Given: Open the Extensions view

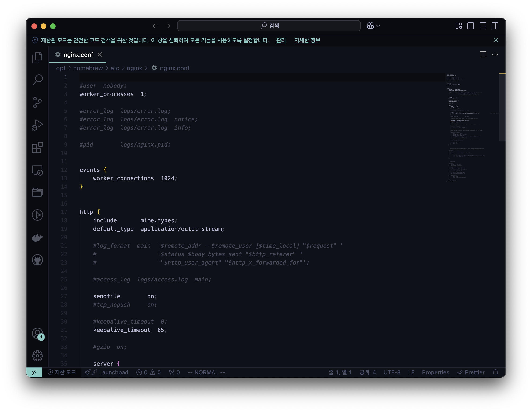Looking at the screenshot, I should pyautogui.click(x=37, y=147).
